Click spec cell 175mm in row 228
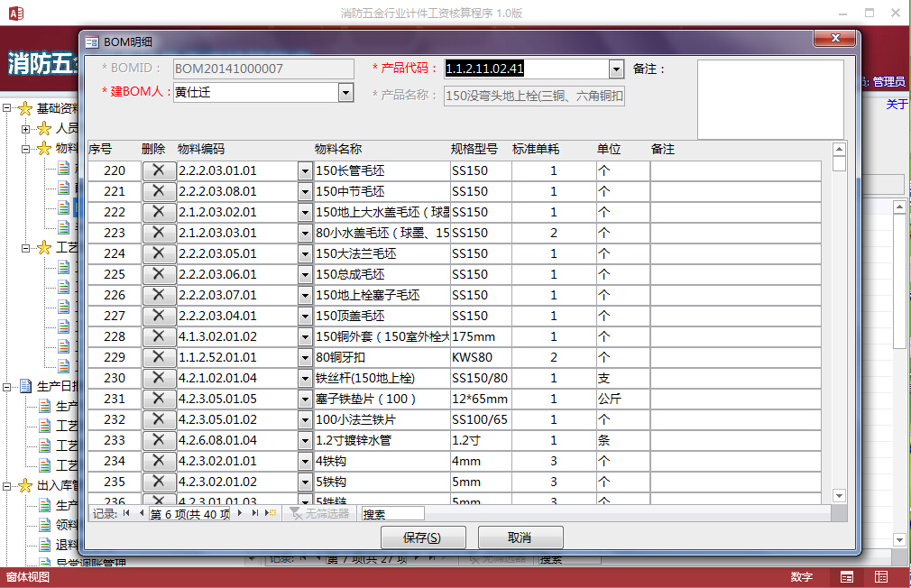Viewport: 911px width, 588px height. tap(481, 337)
